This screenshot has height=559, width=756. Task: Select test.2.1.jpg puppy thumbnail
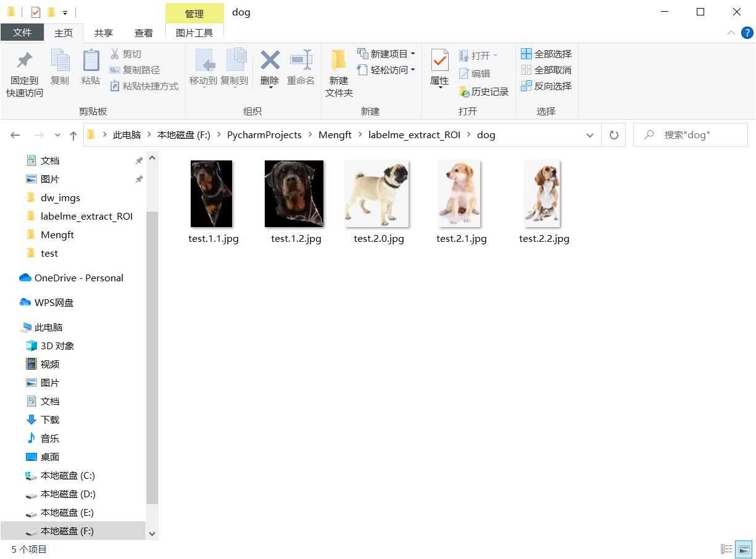(460, 194)
